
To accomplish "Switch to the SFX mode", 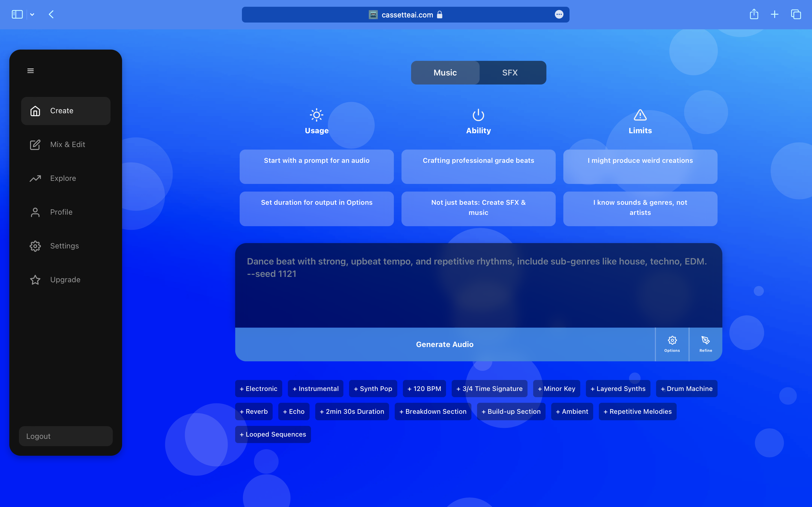I will (510, 73).
